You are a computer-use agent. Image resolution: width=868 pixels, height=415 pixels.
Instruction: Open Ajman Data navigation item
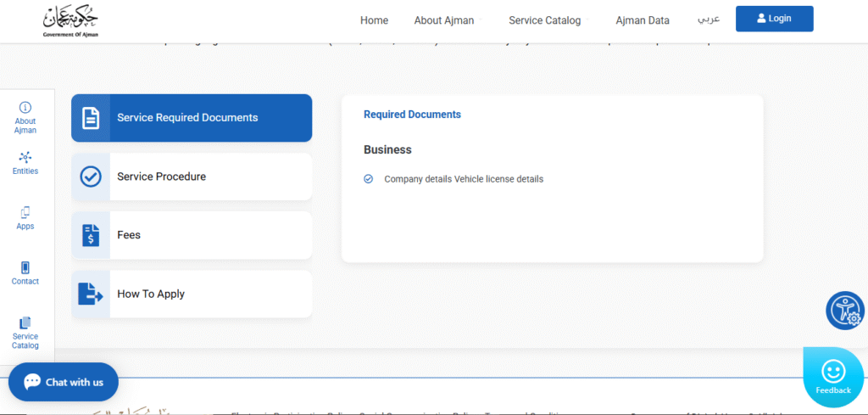642,20
